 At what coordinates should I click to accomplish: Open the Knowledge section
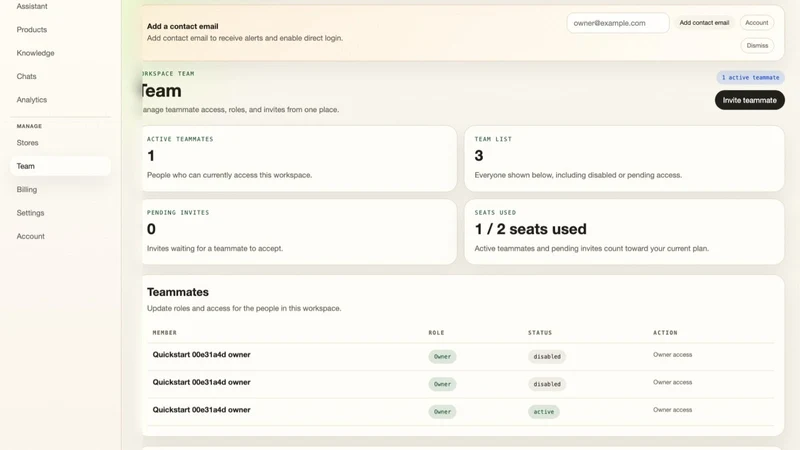click(x=35, y=53)
